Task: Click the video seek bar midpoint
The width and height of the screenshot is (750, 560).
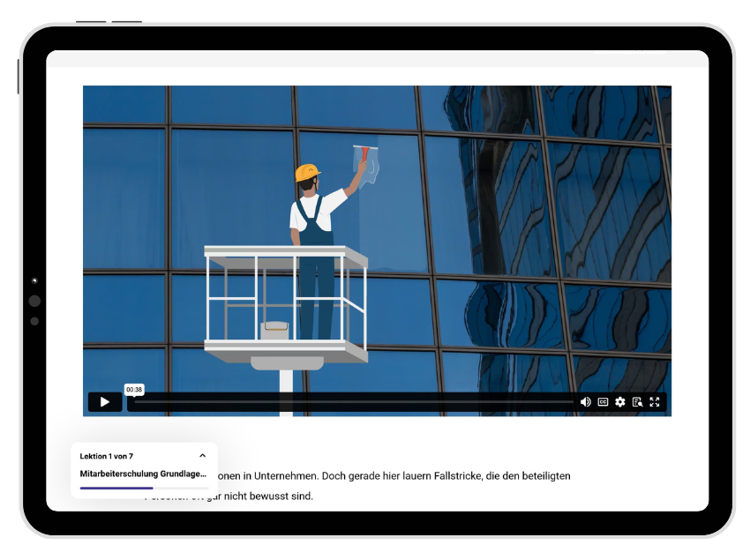Action: click(x=353, y=402)
